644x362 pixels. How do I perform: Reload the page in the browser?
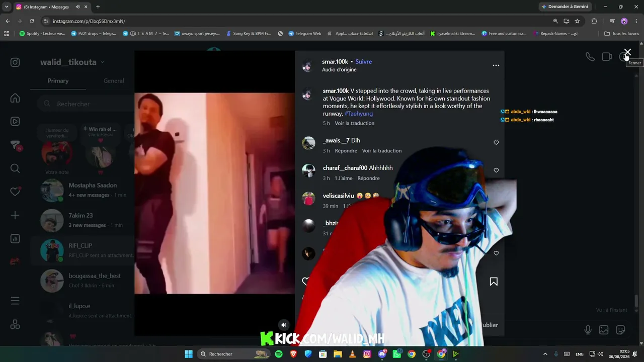coord(32,21)
